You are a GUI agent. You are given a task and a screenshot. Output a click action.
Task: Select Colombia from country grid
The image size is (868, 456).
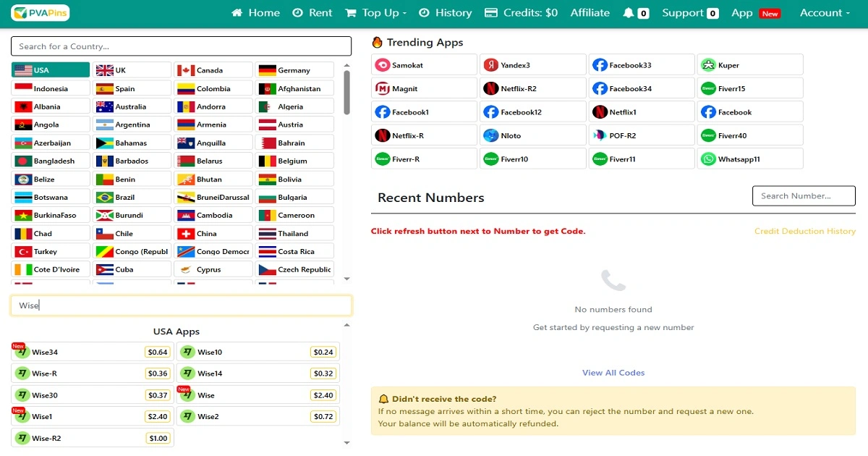213,88
